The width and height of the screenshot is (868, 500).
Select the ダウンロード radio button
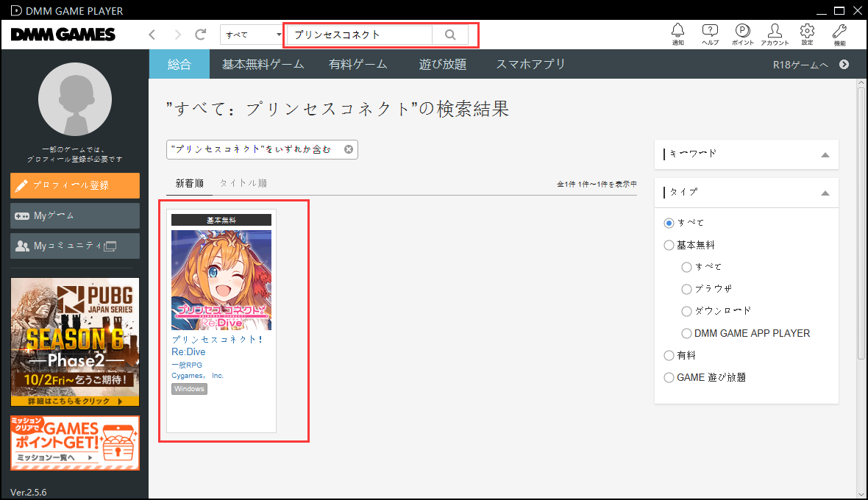pyautogui.click(x=686, y=311)
